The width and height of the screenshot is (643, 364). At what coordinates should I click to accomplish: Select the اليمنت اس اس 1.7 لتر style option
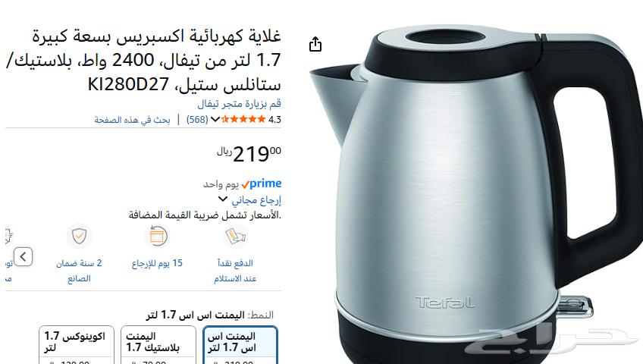click(240, 345)
